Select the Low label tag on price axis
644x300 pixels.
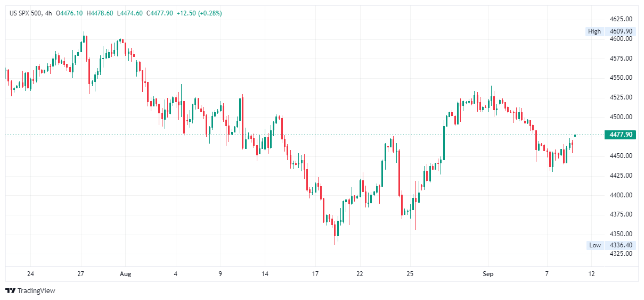[x=594, y=245]
